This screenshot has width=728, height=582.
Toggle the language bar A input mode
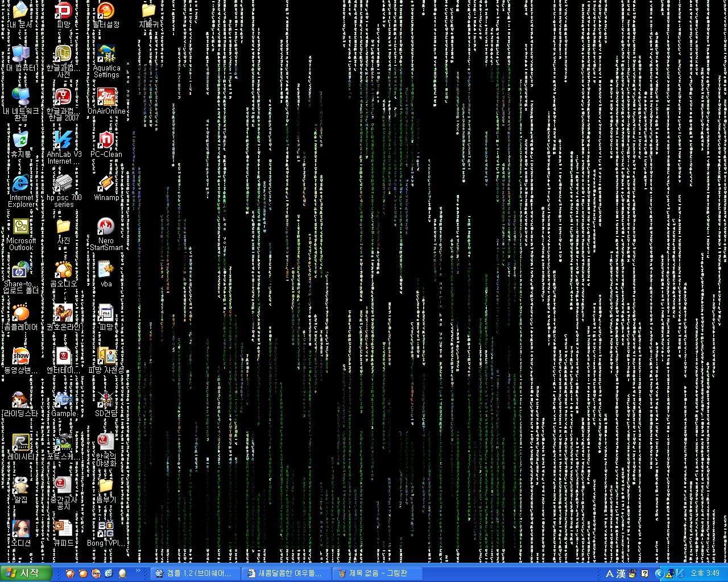click(x=610, y=573)
